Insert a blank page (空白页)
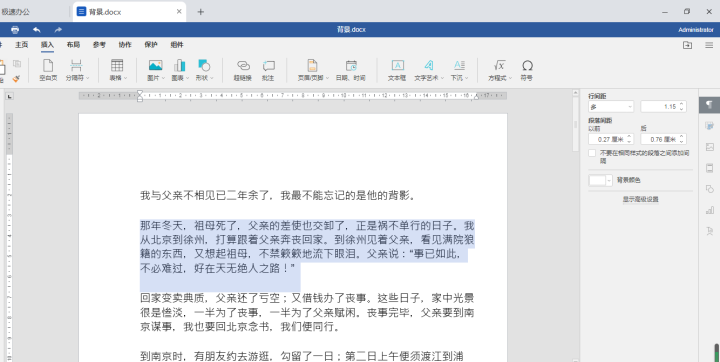 click(x=48, y=70)
